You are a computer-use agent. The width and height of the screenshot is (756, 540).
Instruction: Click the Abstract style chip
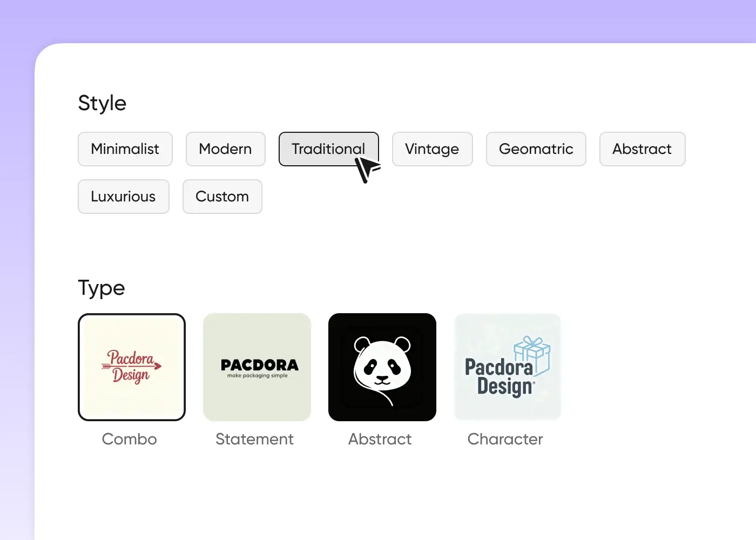click(x=642, y=149)
